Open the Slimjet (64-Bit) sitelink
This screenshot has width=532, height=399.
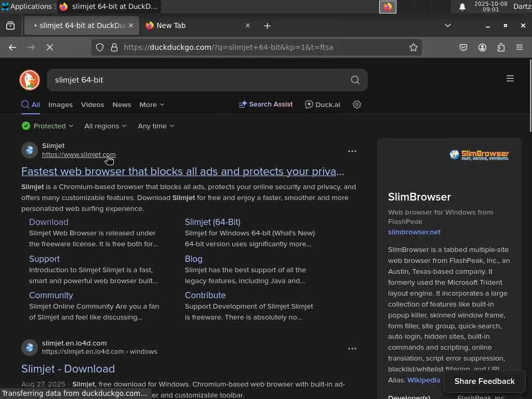212,222
